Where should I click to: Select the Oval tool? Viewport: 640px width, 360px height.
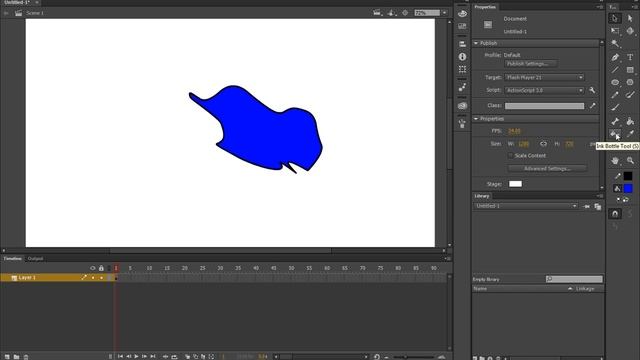(615, 82)
